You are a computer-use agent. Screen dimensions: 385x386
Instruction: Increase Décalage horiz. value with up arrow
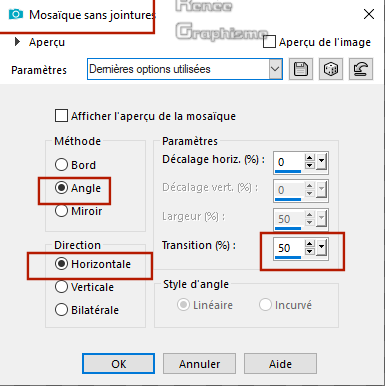pyautogui.click(x=310, y=158)
